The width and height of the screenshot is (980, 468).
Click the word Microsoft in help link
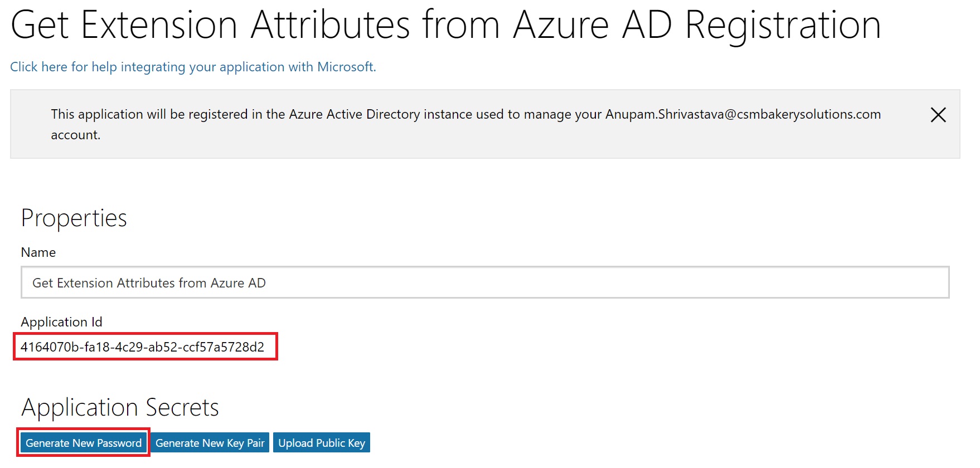(x=346, y=67)
